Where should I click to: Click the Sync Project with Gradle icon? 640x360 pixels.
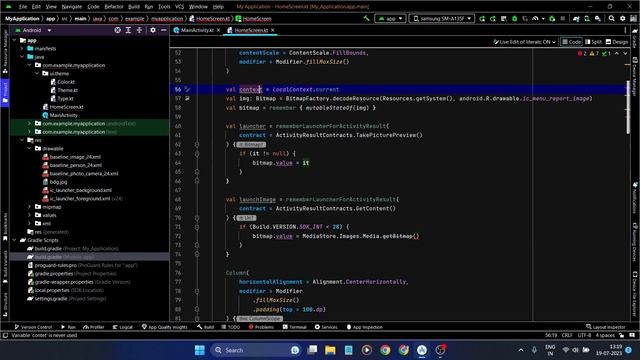(576, 18)
